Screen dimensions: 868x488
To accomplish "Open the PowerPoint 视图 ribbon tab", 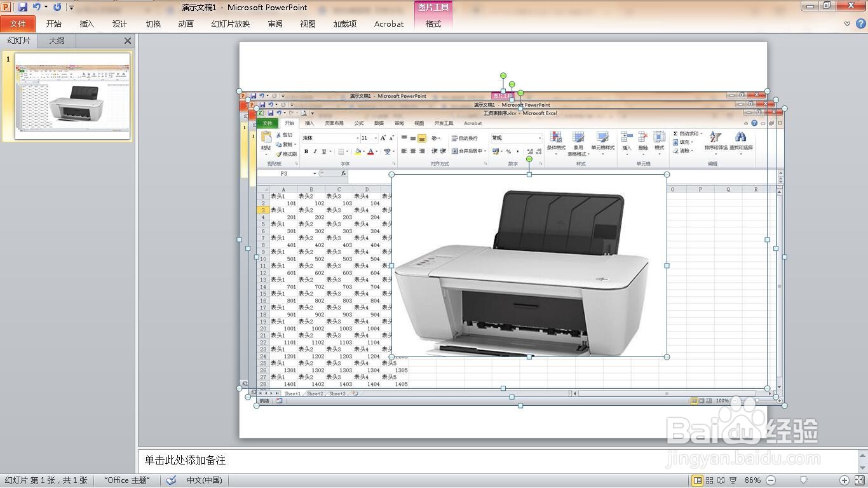I will pyautogui.click(x=308, y=24).
